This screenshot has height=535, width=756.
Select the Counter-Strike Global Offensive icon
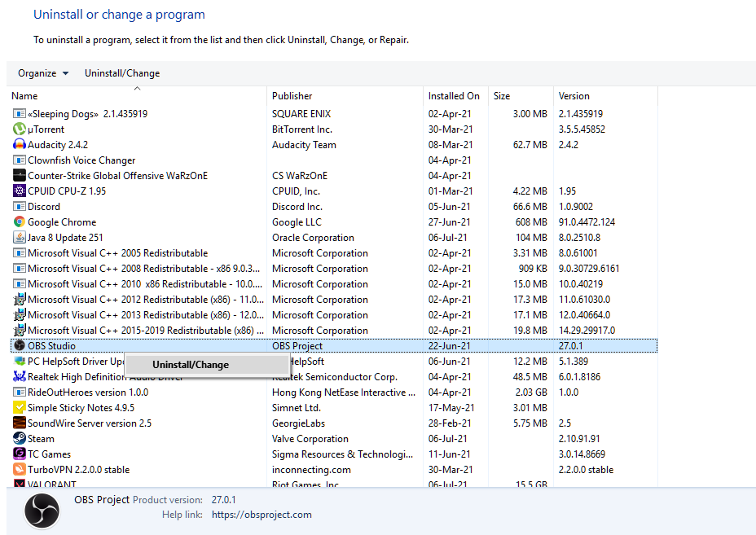(20, 175)
